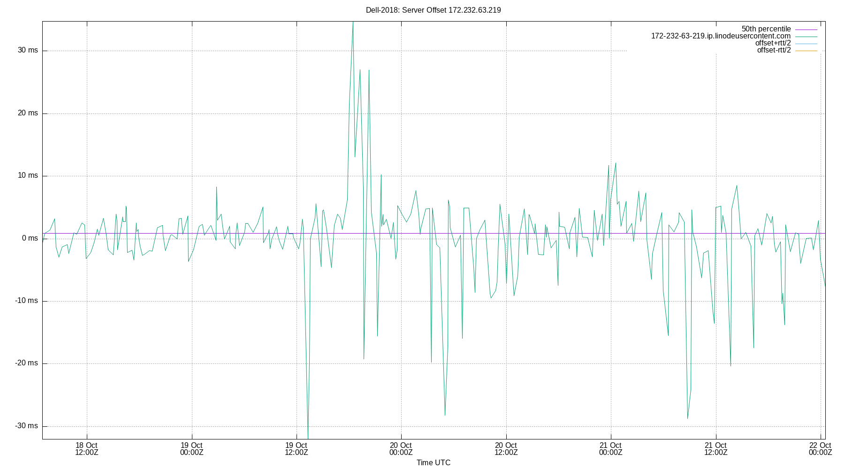Click the "19 Oct 00:00Z" x-axis label
Viewport: 868px width, 469px height.
191,449
